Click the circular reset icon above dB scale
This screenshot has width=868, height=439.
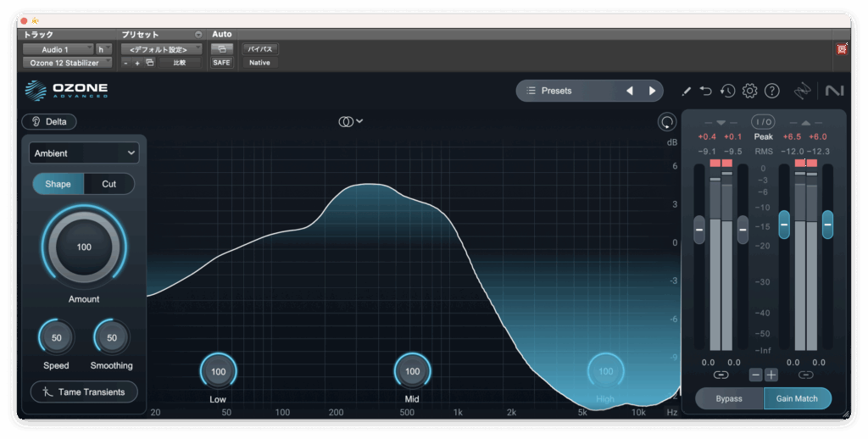click(667, 122)
